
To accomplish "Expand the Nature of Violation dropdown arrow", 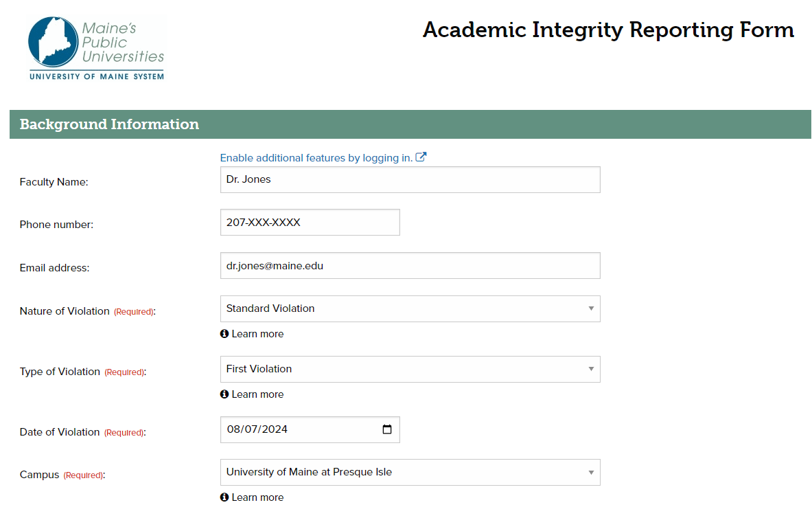I will 591,308.
